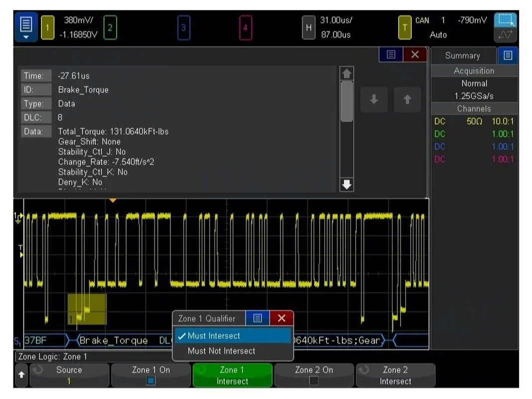Open the Zone 1 Intersect softkey
Viewport: 532px width, 399px height.
(x=233, y=375)
